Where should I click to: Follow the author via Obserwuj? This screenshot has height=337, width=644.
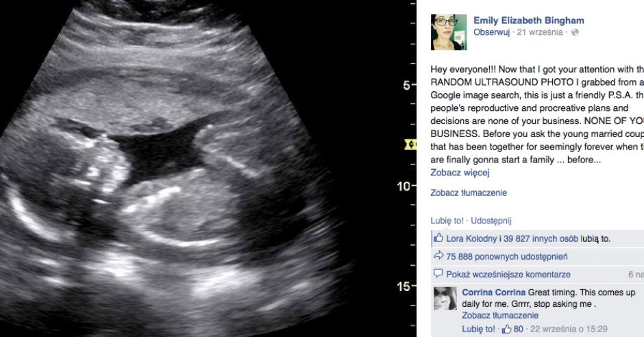492,32
